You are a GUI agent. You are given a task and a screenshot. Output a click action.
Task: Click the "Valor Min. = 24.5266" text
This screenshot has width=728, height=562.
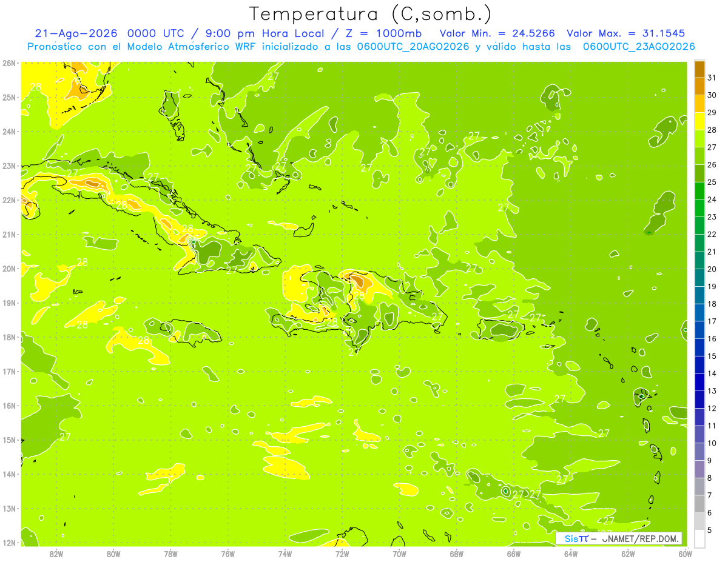498,33
